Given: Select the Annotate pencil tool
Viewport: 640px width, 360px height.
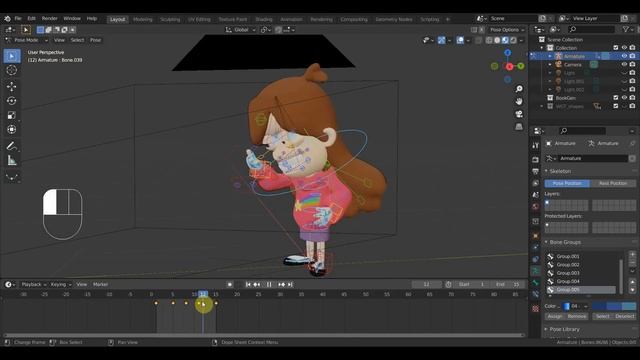Looking at the screenshot, I should [x=12, y=146].
